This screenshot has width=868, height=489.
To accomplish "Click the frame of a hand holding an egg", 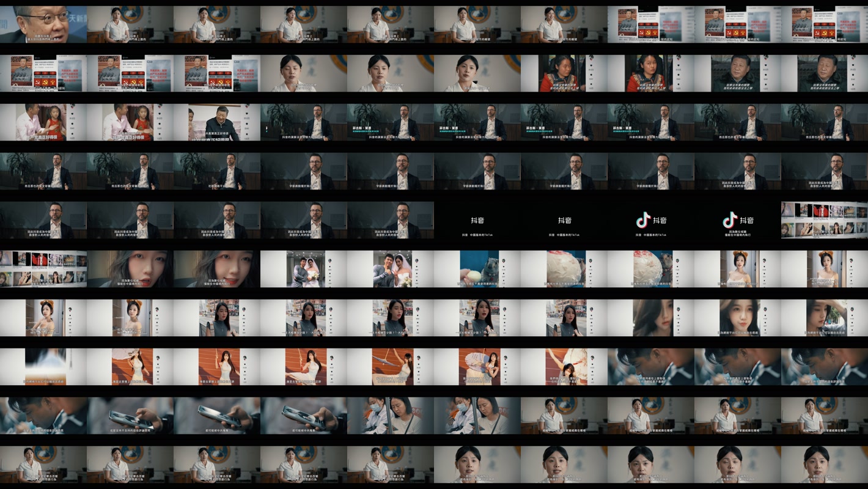I will tap(477, 269).
